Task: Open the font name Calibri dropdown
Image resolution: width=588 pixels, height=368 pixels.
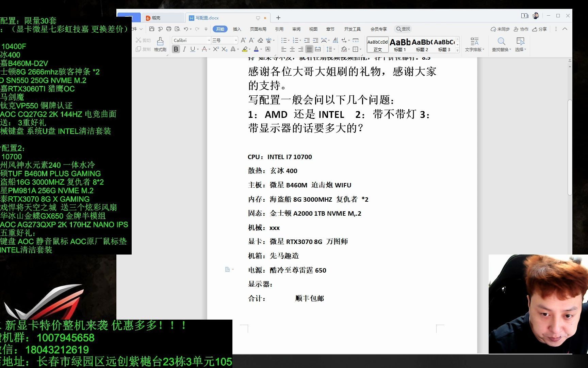Action: (209, 40)
